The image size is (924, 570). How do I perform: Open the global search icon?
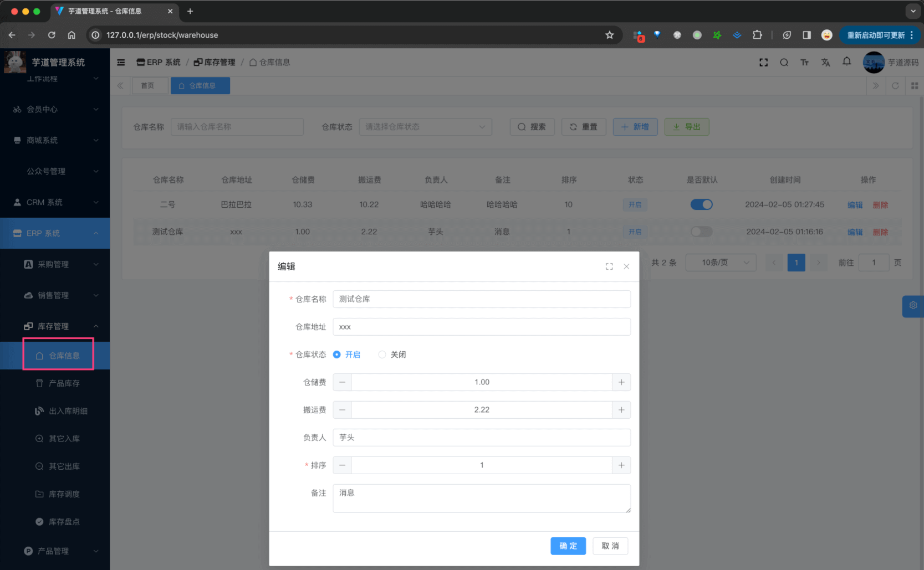(784, 62)
